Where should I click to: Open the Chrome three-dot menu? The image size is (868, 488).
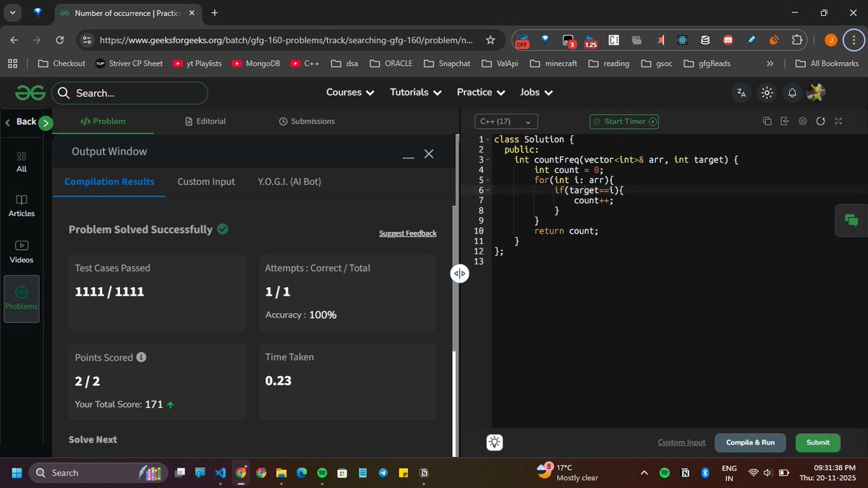(852, 40)
